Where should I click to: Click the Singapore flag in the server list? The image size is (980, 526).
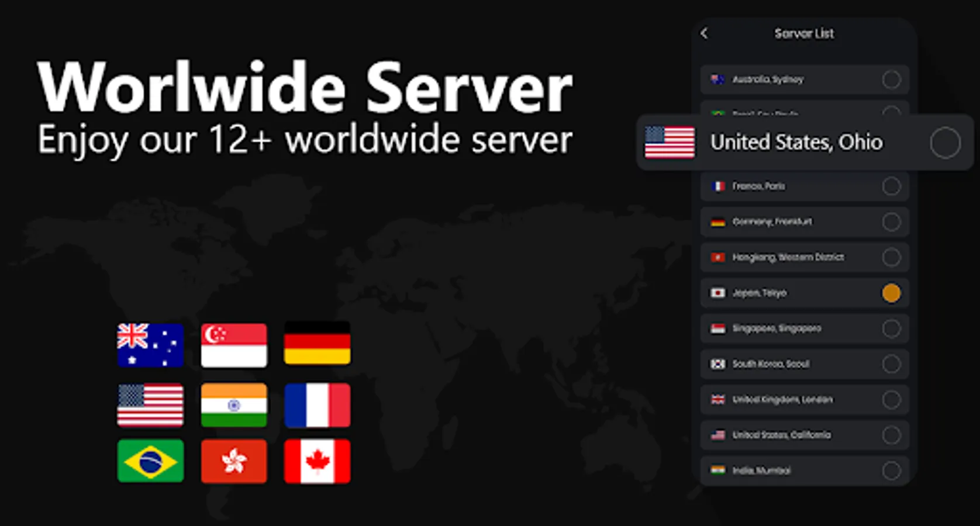coord(717,328)
